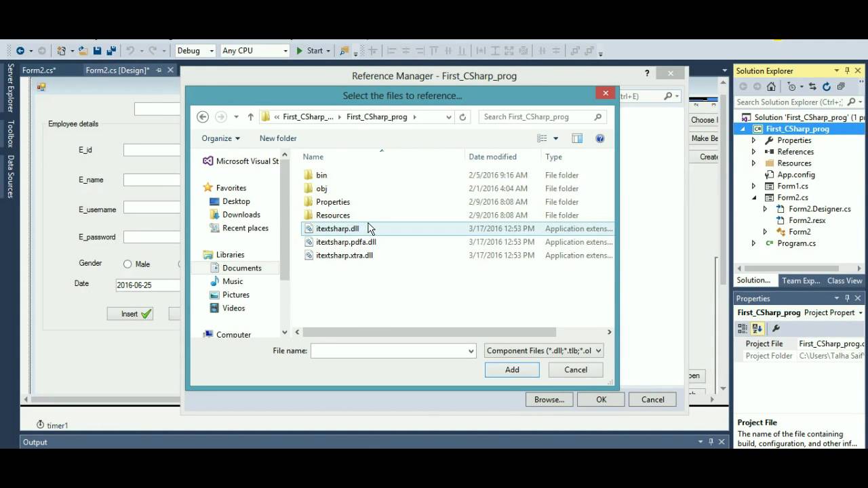
Task: Click Home icon in Solution Explorer toolbar
Action: [771, 87]
